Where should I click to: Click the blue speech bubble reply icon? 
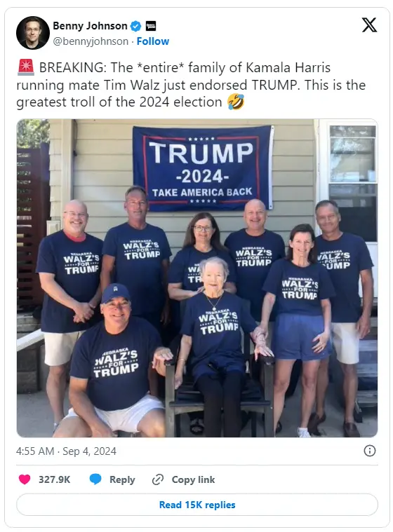[95, 479]
